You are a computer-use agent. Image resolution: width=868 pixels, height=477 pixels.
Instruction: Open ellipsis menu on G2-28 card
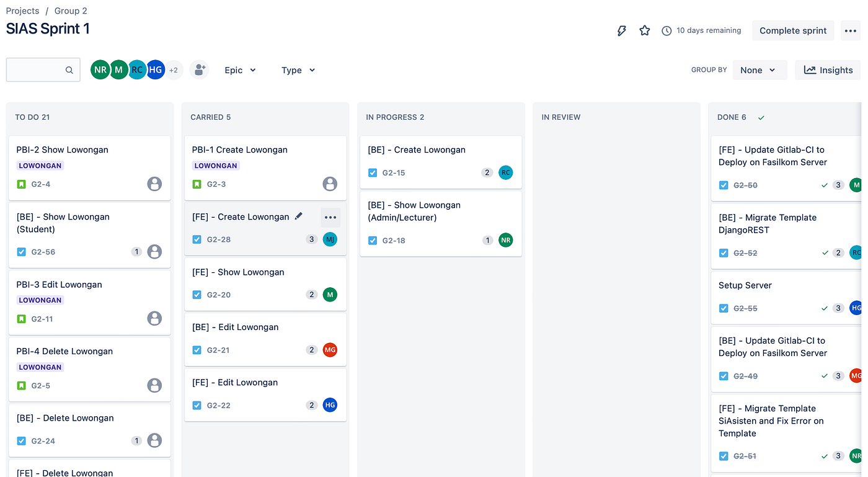point(330,217)
